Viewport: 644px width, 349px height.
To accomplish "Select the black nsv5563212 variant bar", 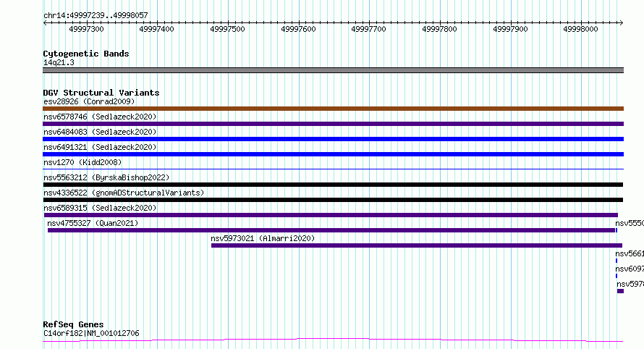I will [x=333, y=185].
